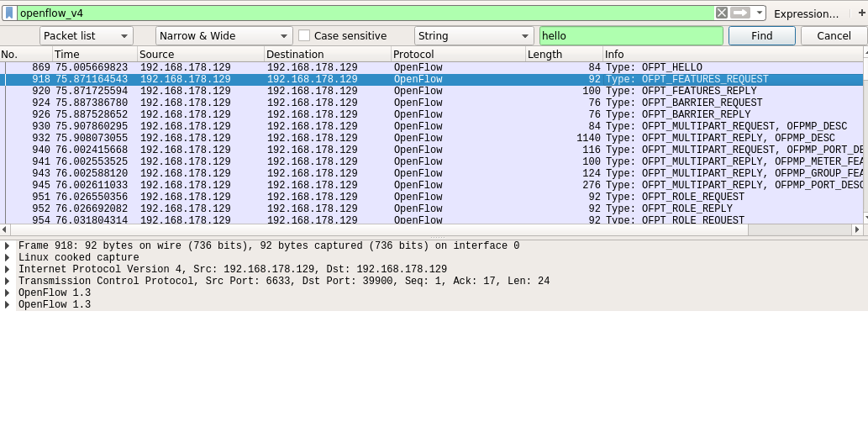Select packet 941 OFPMP_METER_FEATURES row
Viewport: 868px width, 427px height.
click(432, 161)
